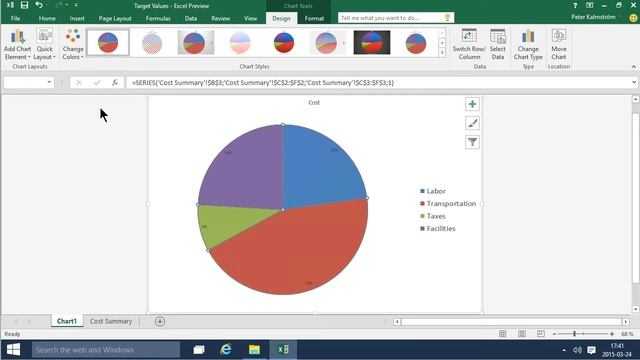The height and width of the screenshot is (360, 640).
Task: Add a new sheet with the plus button
Action: [160, 321]
